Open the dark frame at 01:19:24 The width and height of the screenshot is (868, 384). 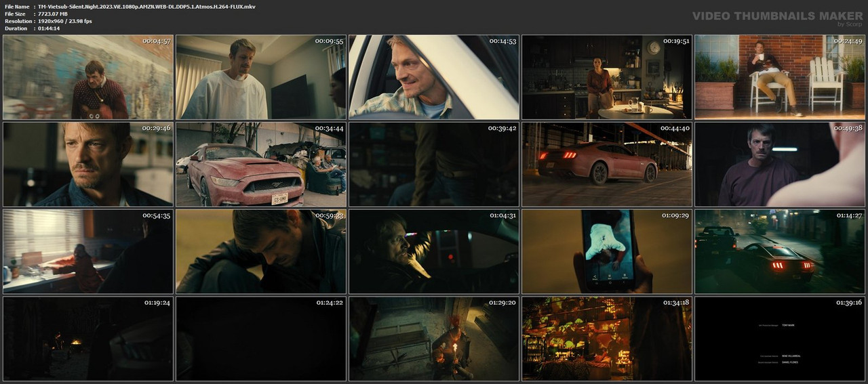pos(88,339)
